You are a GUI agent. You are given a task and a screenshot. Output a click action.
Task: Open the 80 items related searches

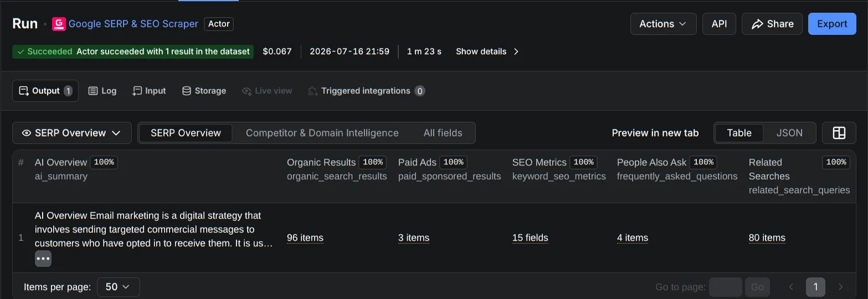click(767, 238)
